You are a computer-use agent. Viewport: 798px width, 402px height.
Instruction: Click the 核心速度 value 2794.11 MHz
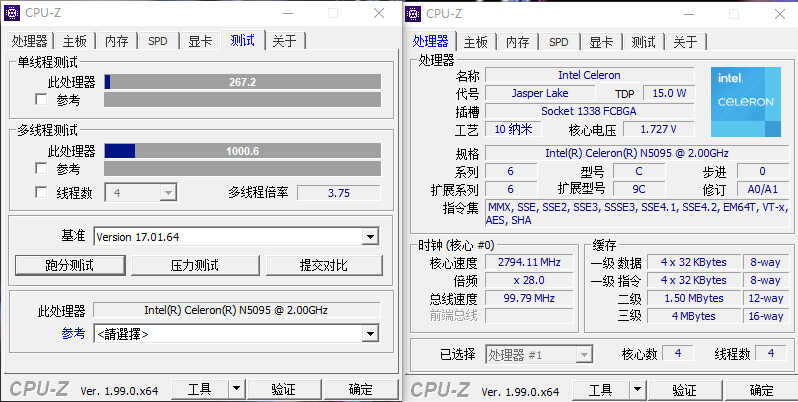pyautogui.click(x=529, y=262)
